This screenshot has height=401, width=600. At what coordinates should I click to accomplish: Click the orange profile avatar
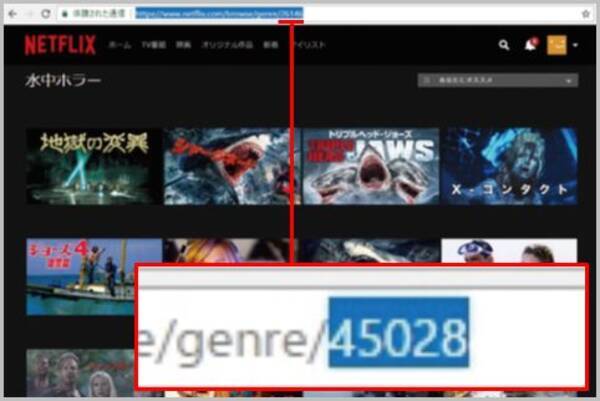pos(557,45)
